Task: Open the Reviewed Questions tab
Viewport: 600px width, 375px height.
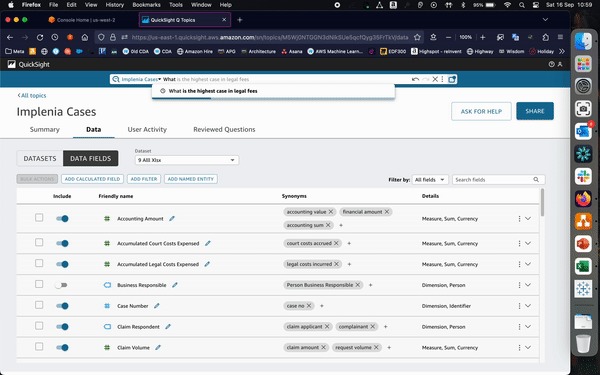Action: [x=224, y=129]
